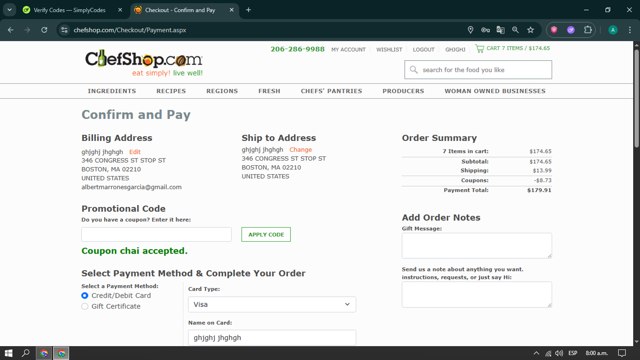Open the pink shield extension icon
The width and height of the screenshot is (640, 360).
click(554, 30)
